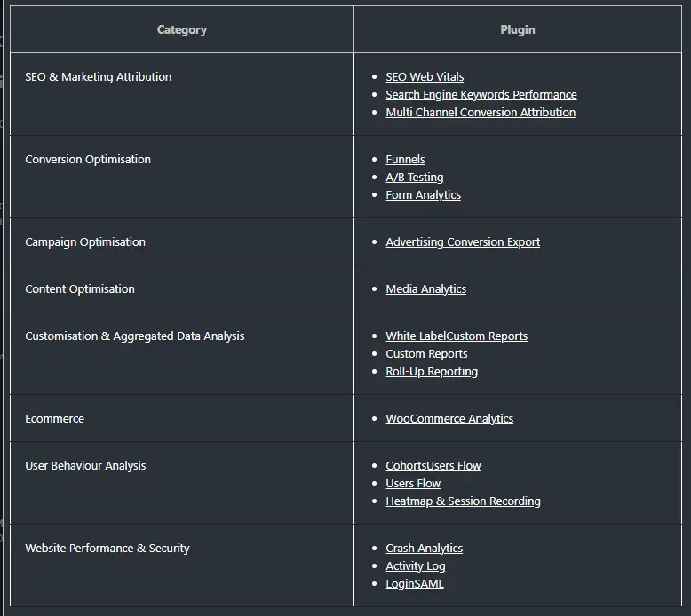Screen dimensions: 691x616
Task: Click the Category column header
Action: click(x=181, y=29)
